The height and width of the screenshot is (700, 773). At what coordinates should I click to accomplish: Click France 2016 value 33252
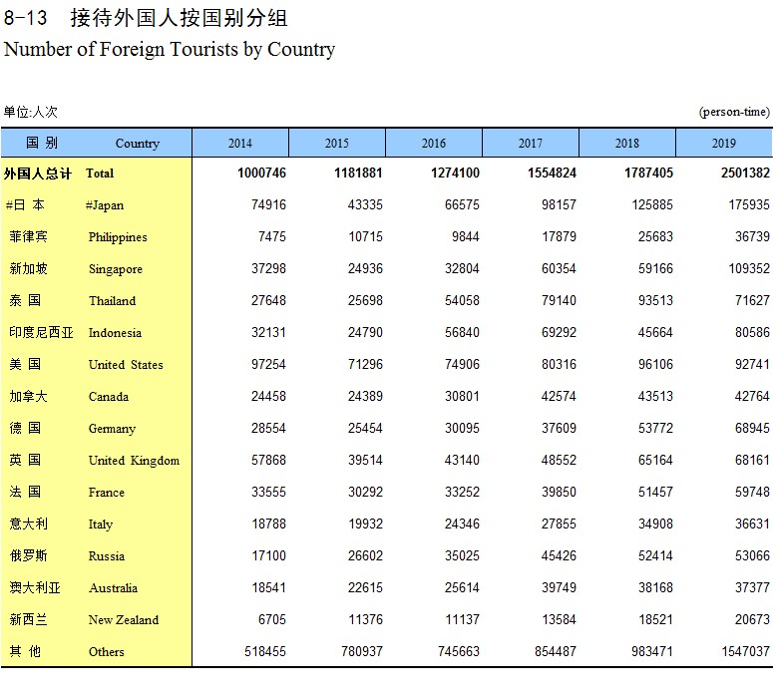click(462, 492)
